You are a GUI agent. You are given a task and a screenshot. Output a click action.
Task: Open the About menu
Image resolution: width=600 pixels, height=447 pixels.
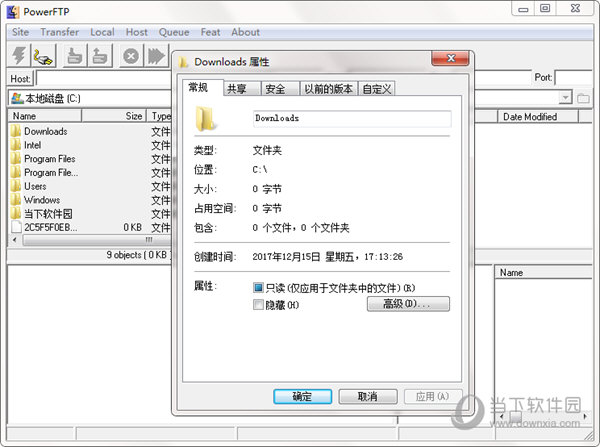click(245, 32)
